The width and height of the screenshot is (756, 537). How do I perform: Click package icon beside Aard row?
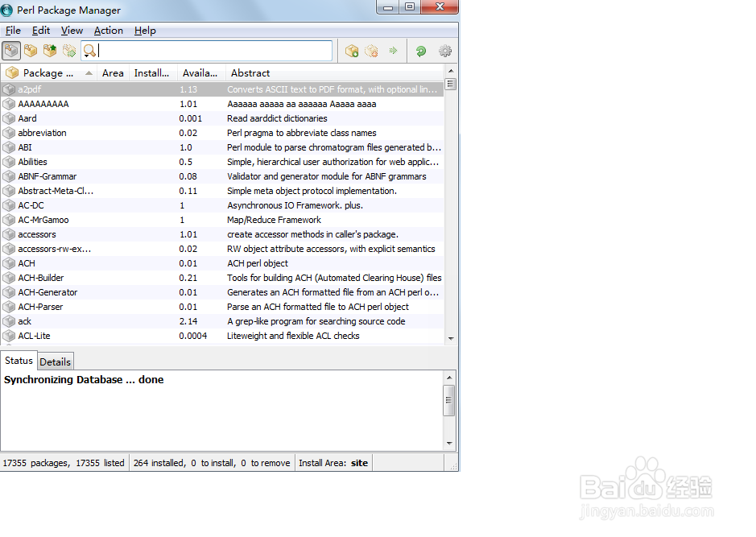point(9,118)
